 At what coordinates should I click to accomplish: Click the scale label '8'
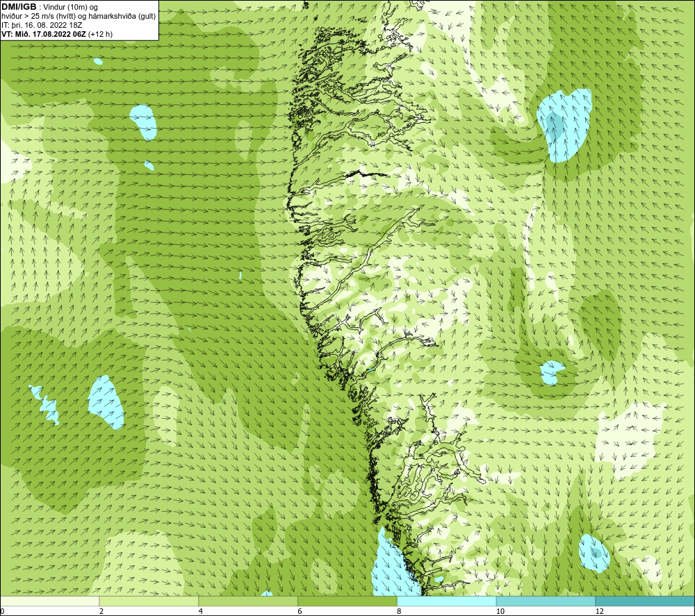400,611
